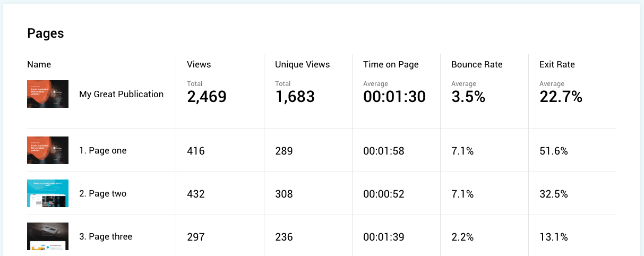Click the Pages section heading

click(x=46, y=33)
